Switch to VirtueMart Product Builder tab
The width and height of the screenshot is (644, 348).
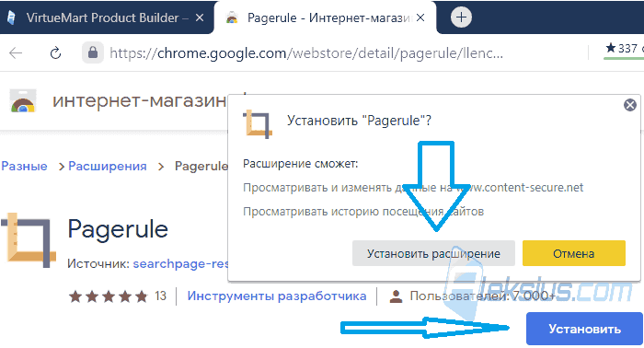tap(107, 17)
